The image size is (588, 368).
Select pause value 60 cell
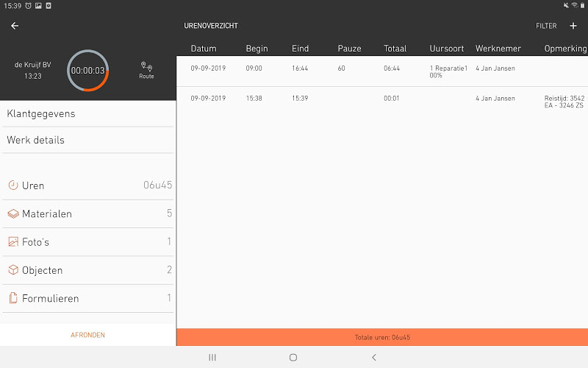[341, 68]
